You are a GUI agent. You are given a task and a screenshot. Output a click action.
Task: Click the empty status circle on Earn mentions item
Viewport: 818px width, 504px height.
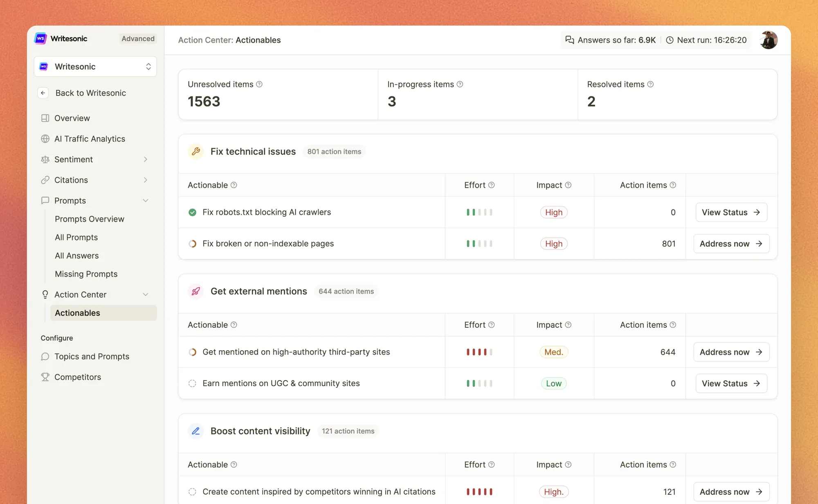pyautogui.click(x=192, y=383)
